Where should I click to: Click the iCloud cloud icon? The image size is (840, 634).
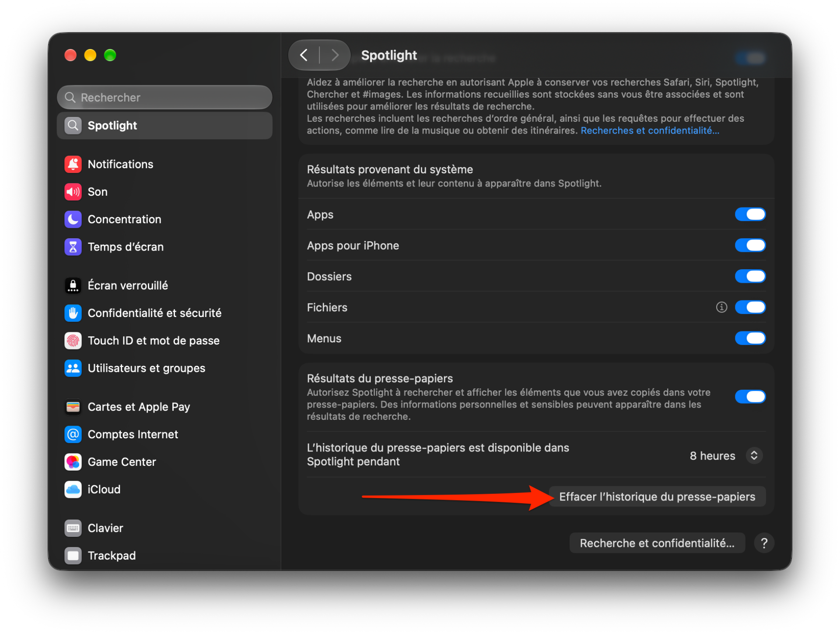coord(73,490)
